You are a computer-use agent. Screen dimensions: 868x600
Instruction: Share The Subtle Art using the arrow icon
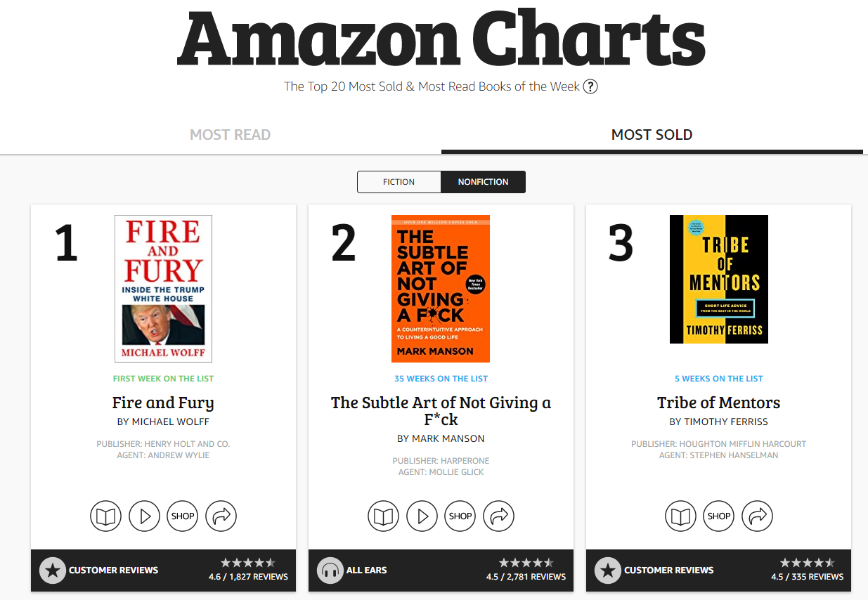499,516
